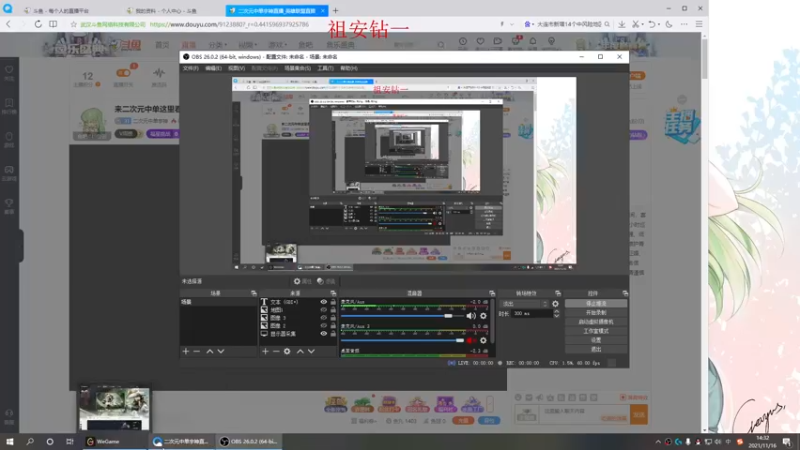800x450 pixels.
Task: Add a new scene with plus icon
Action: tap(186, 351)
